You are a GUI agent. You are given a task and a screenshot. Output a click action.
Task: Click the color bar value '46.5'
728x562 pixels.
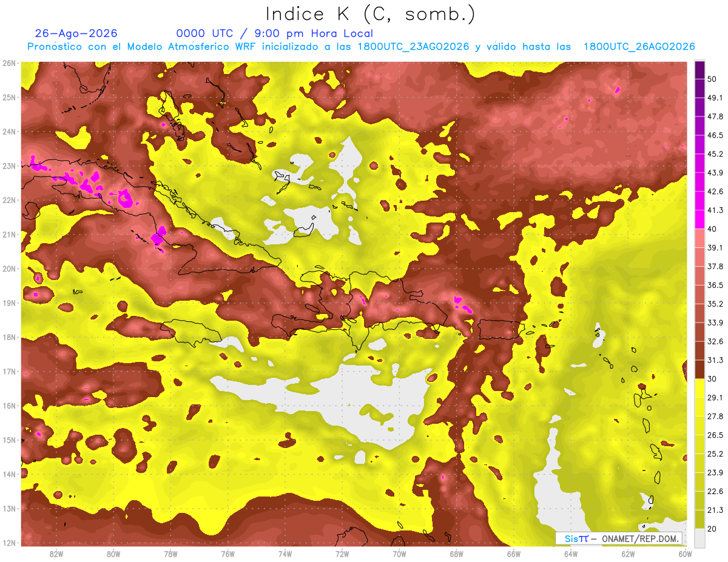(715, 135)
